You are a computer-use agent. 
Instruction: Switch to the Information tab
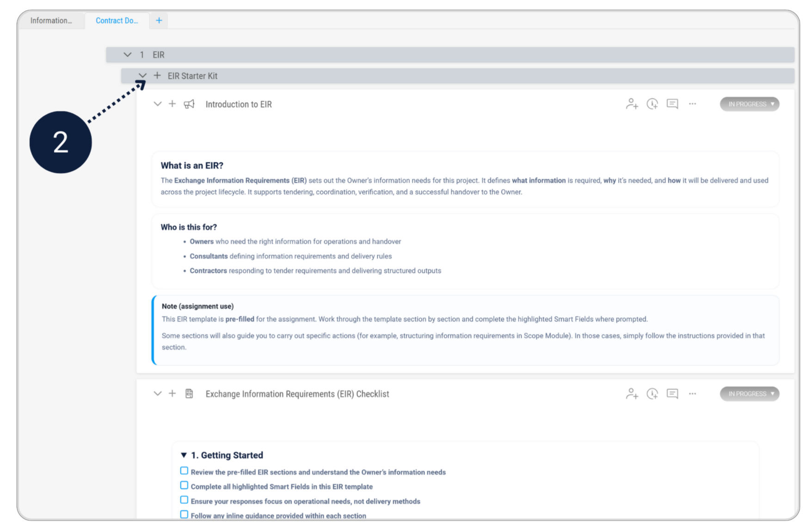pos(51,20)
